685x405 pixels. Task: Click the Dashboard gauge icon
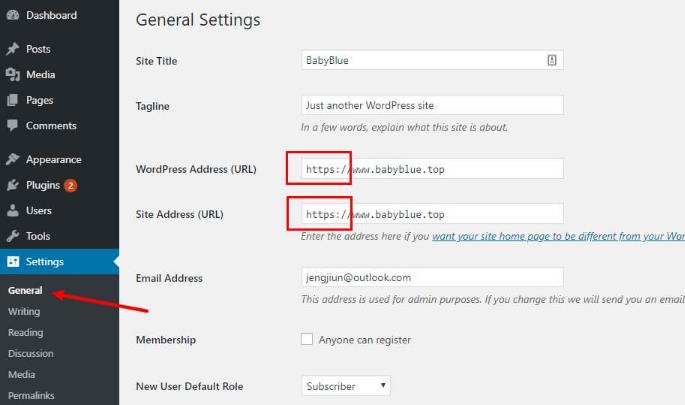click(12, 16)
